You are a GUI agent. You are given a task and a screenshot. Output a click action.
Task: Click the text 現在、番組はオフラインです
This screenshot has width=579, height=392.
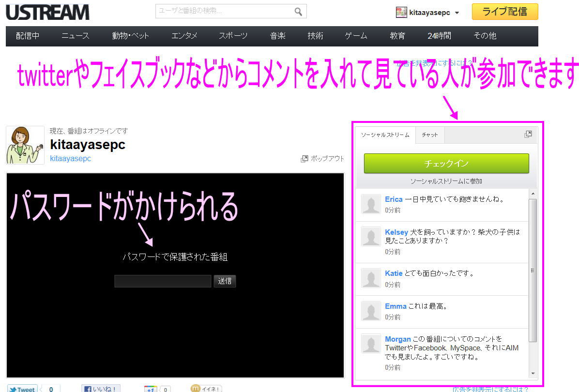tap(89, 131)
